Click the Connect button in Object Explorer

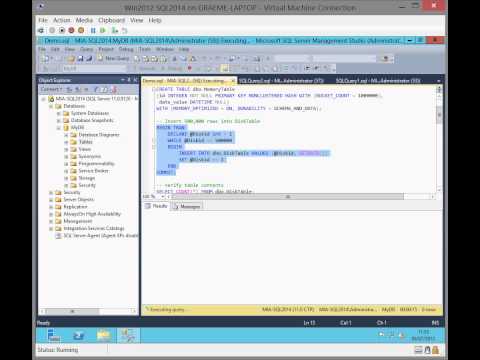pyautogui.click(x=51, y=89)
